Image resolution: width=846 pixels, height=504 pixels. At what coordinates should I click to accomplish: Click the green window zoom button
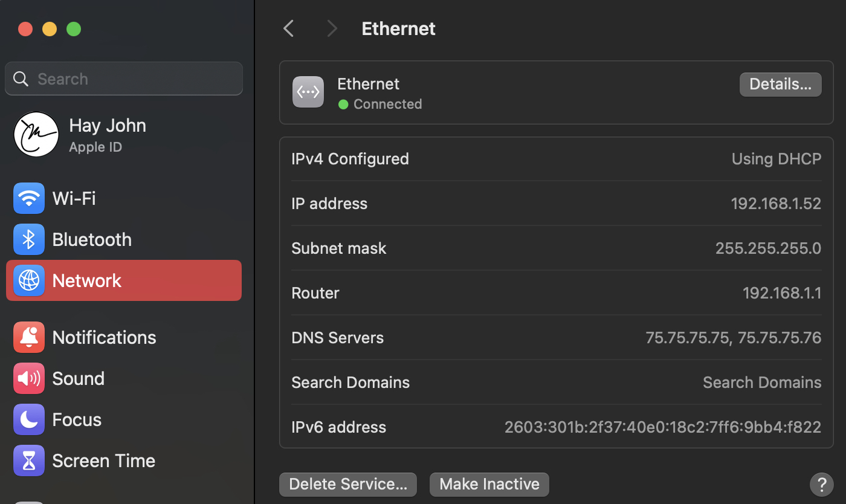pos(74,29)
